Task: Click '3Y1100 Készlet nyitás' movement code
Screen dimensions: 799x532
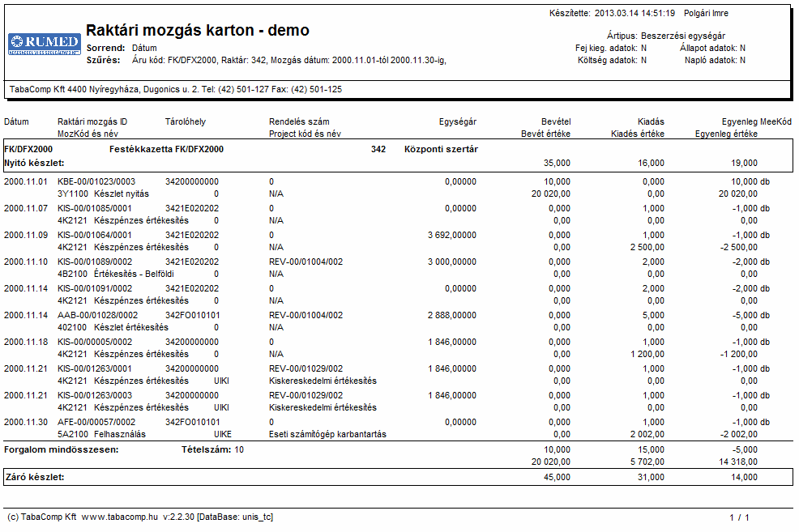Action: (x=104, y=194)
